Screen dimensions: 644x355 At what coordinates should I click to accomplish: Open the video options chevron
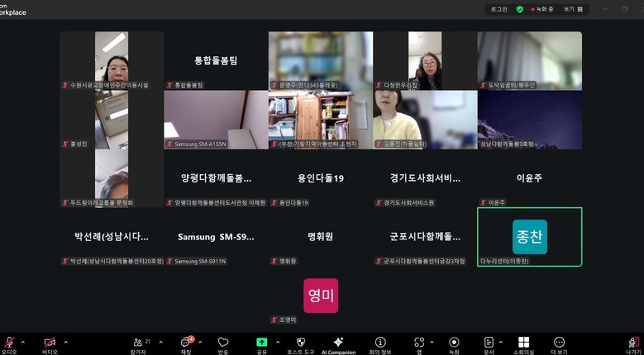pyautogui.click(x=65, y=342)
